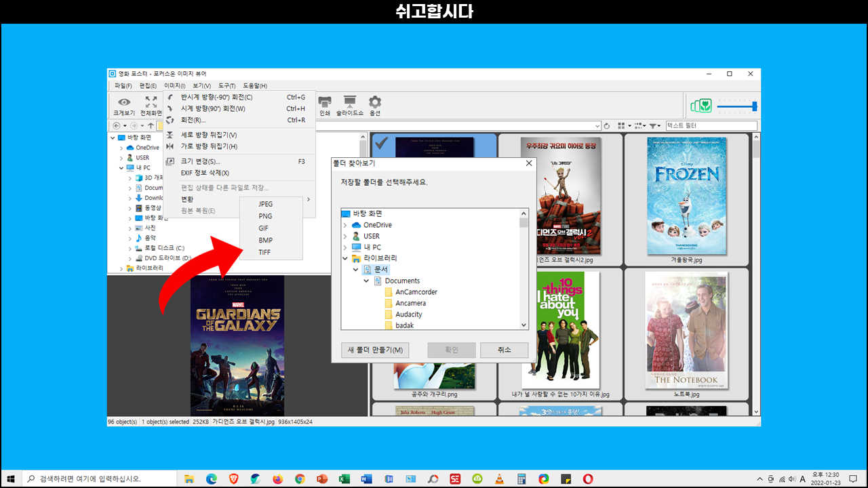
Task: Select the 겨울왕국.jpg Frozen thumbnail
Action: tap(686, 201)
